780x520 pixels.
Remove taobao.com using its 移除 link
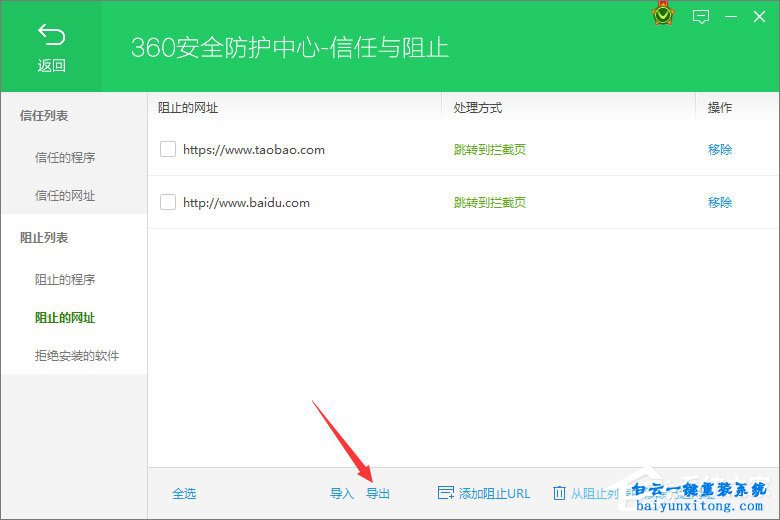[720, 149]
